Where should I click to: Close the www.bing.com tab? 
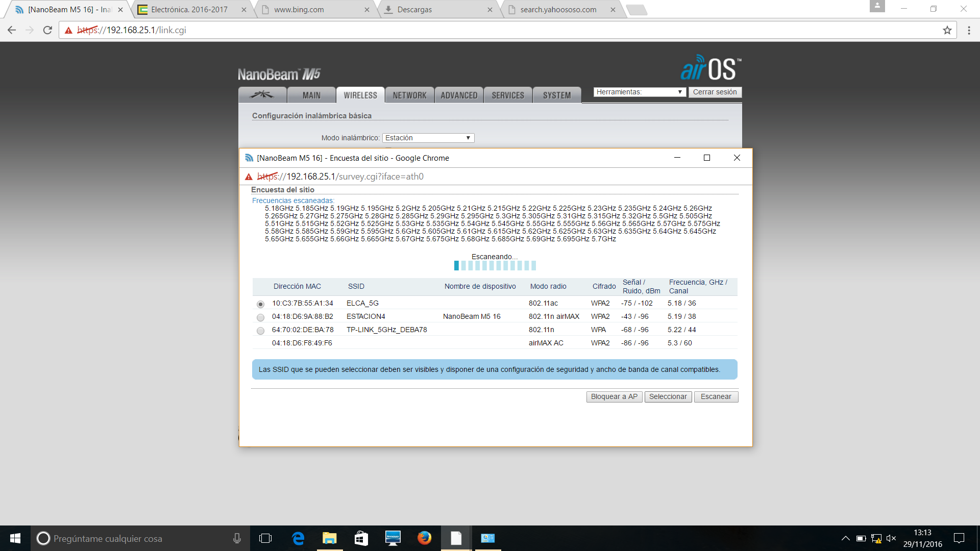tap(367, 10)
